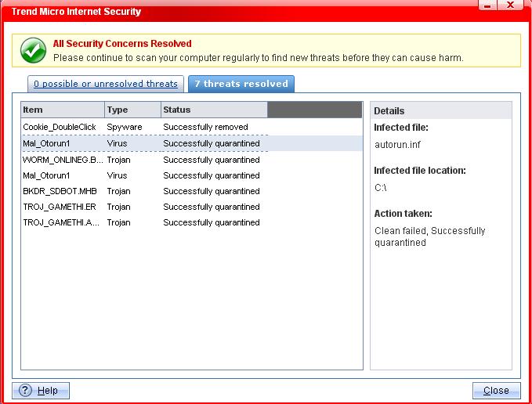Click the autorun.inf infected file name
This screenshot has height=404, width=532.
(x=397, y=145)
